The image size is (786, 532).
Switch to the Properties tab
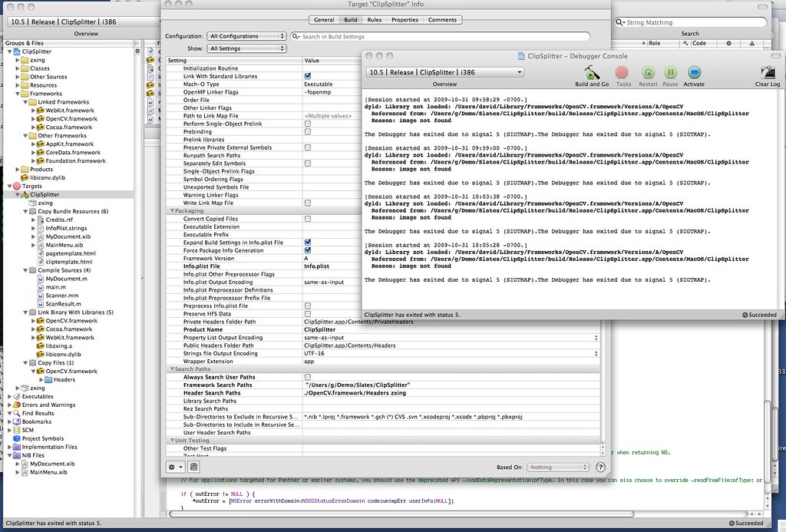(405, 20)
